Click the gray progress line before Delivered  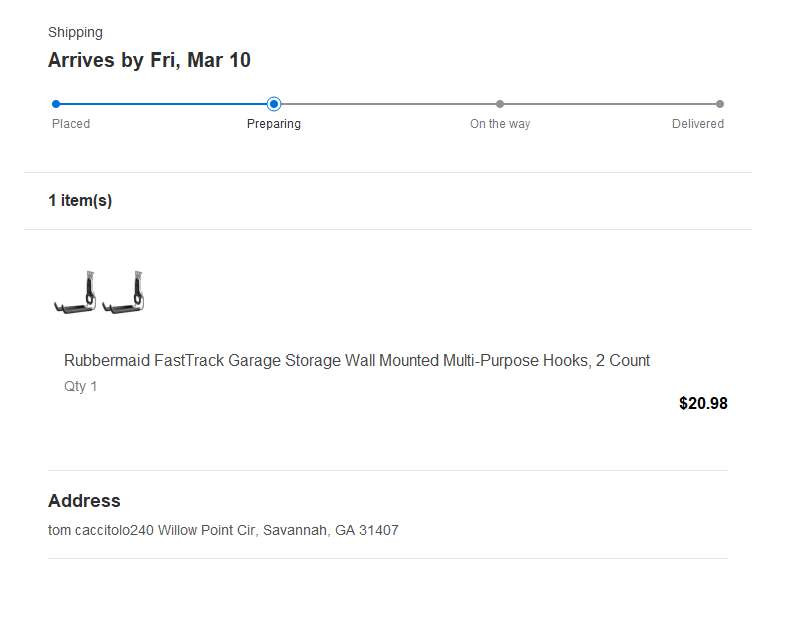click(x=610, y=104)
